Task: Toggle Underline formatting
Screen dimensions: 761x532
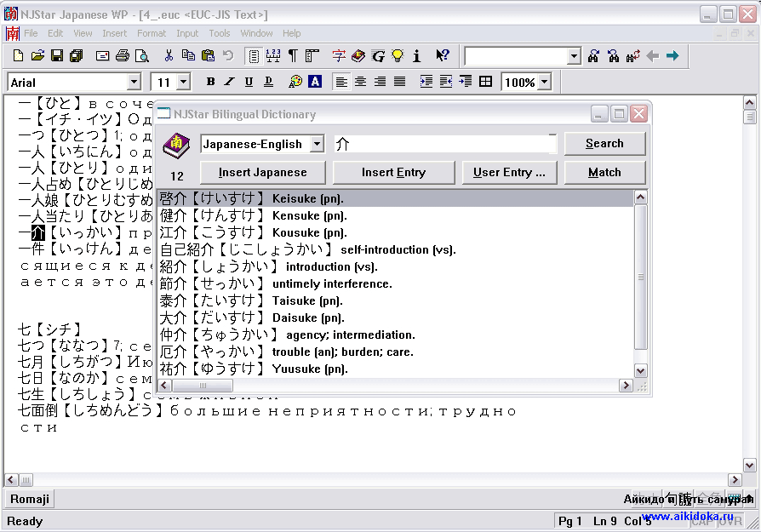Action: coord(249,82)
